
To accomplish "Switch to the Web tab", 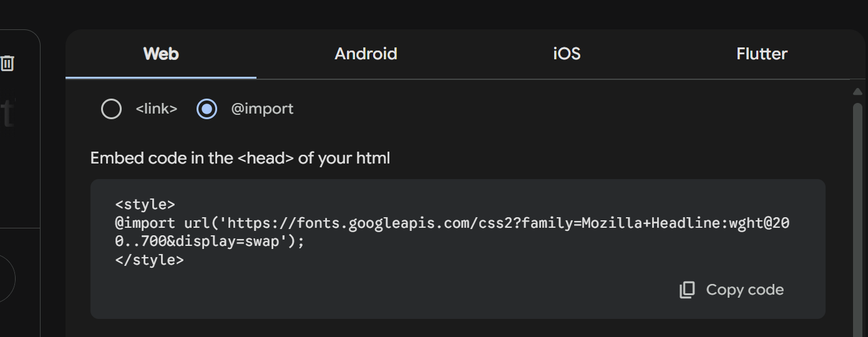I will [161, 54].
